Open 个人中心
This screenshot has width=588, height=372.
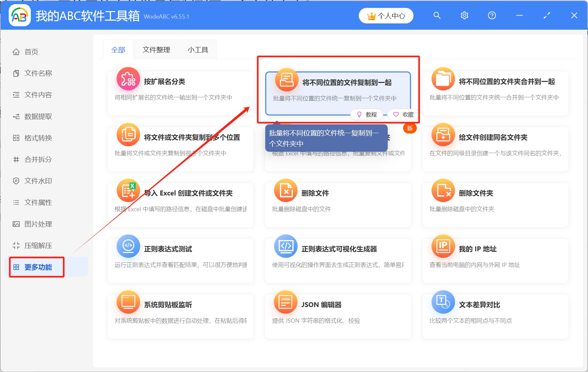click(x=386, y=15)
